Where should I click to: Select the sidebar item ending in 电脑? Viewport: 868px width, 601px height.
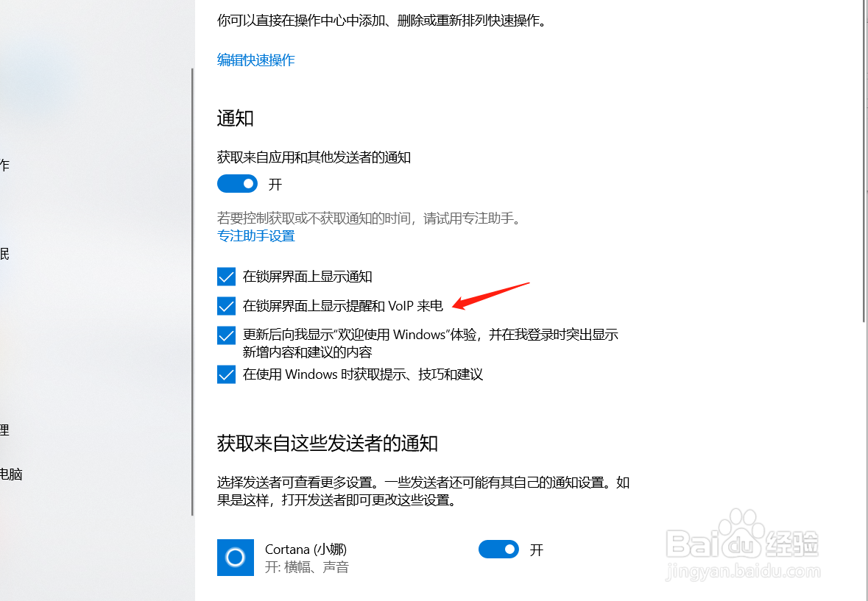click(10, 474)
